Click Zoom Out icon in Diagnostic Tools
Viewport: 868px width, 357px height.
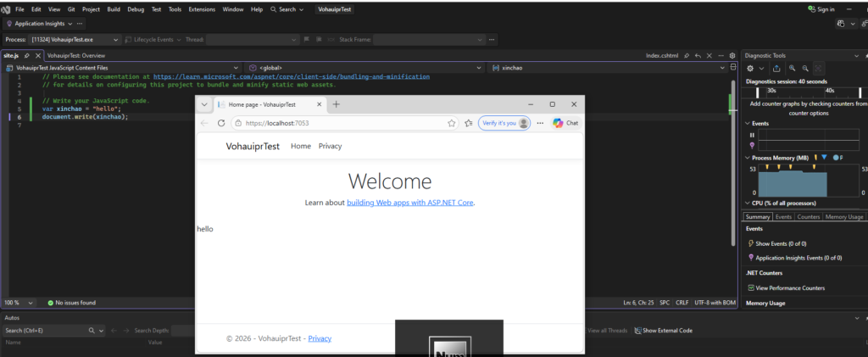click(x=804, y=68)
